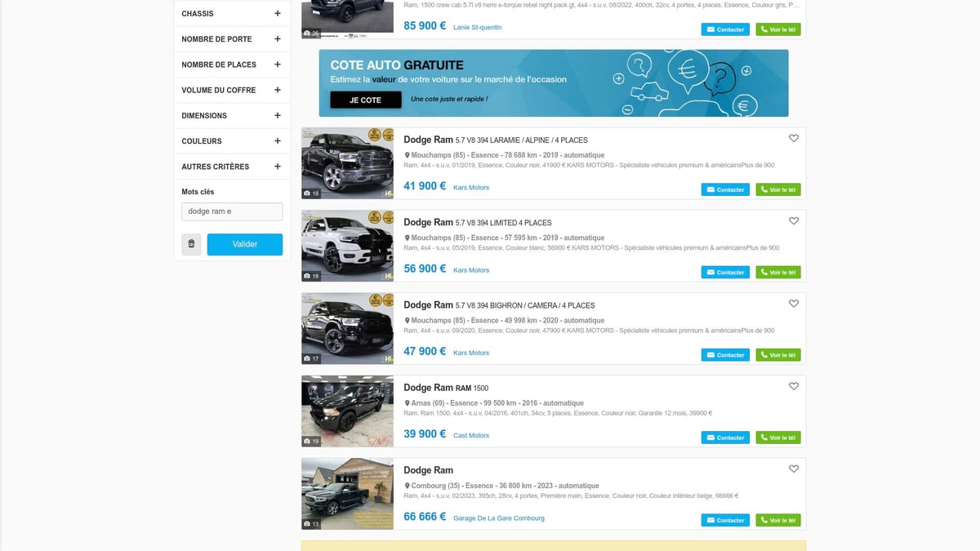Screen dimensions: 980x551
Task: Click the Arnas (69) location details line
Action: (494, 403)
